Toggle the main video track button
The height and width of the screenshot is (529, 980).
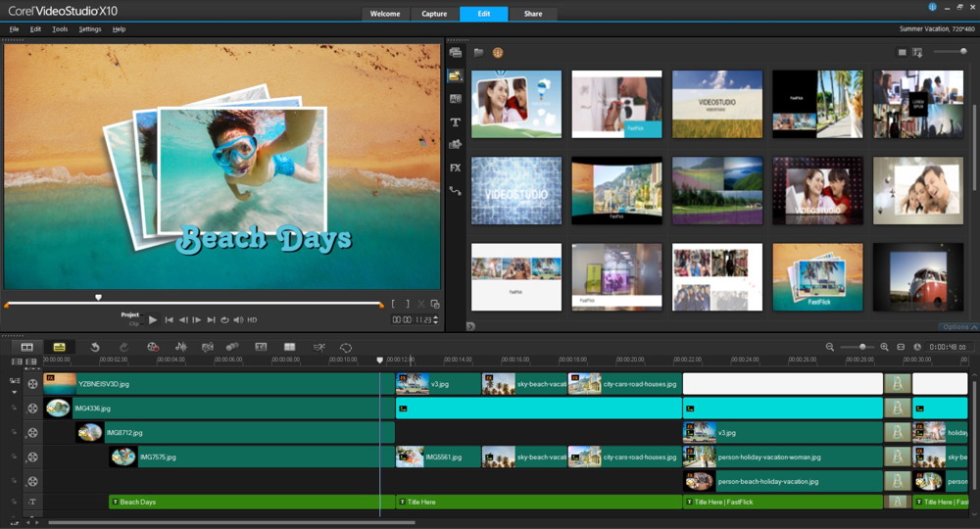(32, 384)
